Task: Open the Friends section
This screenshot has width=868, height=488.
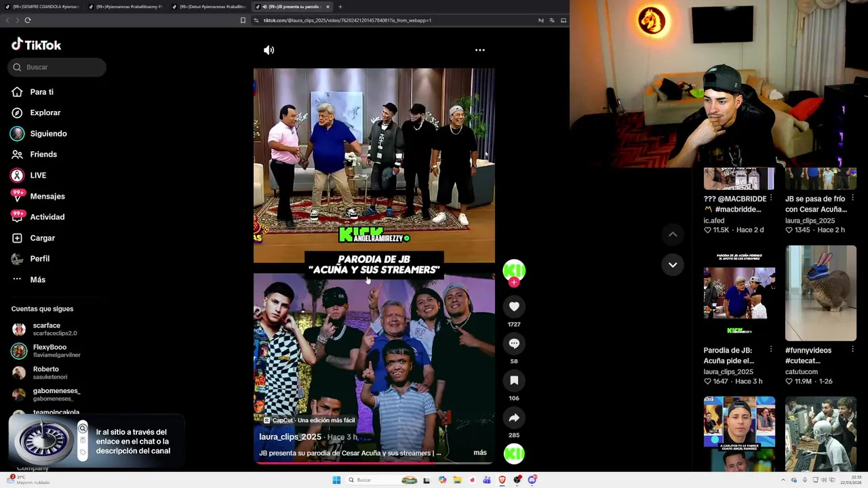Action: pos(43,155)
